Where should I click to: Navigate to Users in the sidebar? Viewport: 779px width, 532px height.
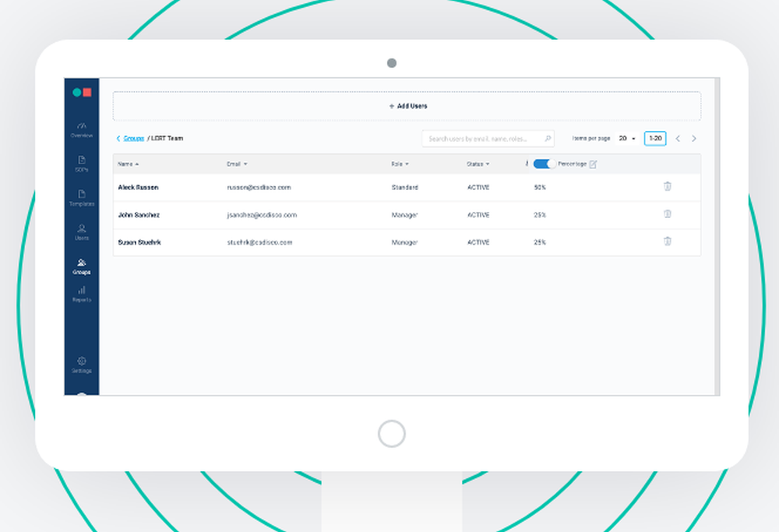click(x=82, y=232)
